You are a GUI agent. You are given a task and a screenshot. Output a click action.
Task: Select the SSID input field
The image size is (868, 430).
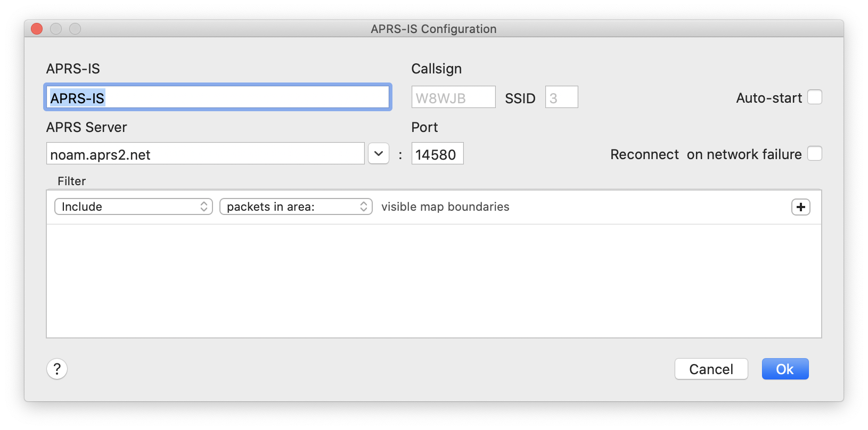562,97
